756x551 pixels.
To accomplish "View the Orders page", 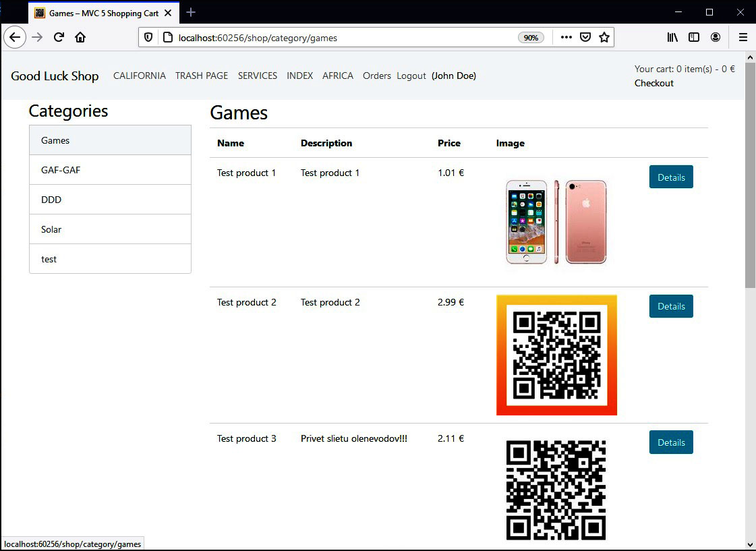I will [376, 76].
